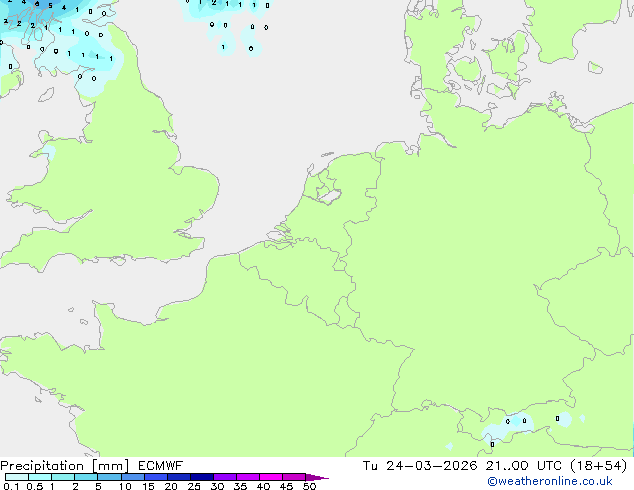Viewport: 634px width, 490px height.
Task: Select the '50' legend scale label
Action: coord(309,486)
